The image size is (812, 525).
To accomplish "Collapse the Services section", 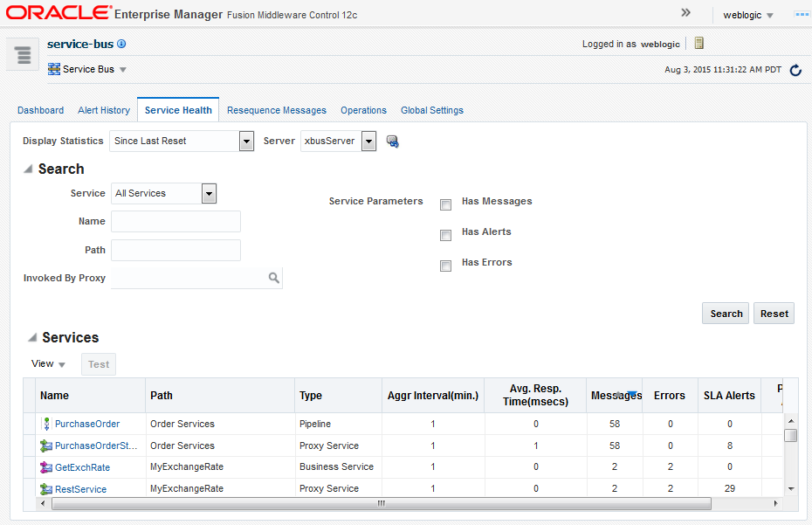I will (32, 337).
